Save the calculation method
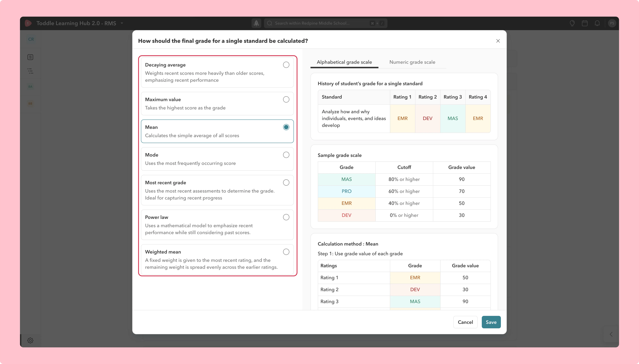This screenshot has height=364, width=639. pyautogui.click(x=491, y=322)
